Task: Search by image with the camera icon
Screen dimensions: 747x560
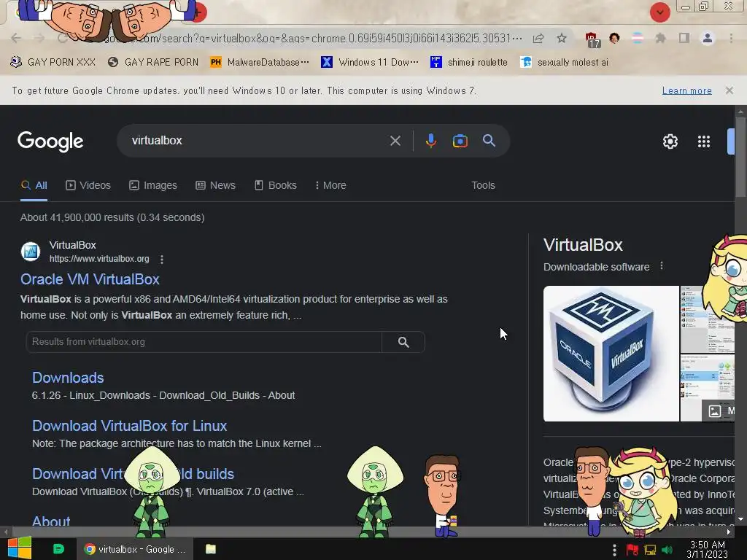Action: click(460, 141)
